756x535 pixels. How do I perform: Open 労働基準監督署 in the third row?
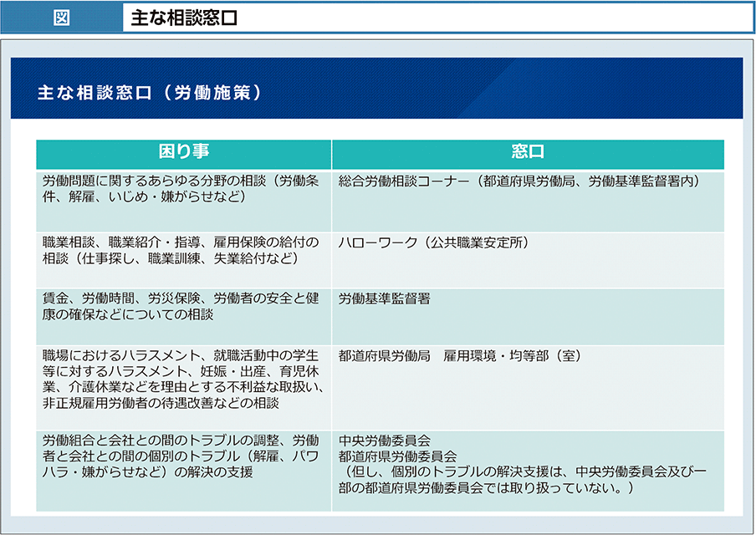click(x=384, y=298)
